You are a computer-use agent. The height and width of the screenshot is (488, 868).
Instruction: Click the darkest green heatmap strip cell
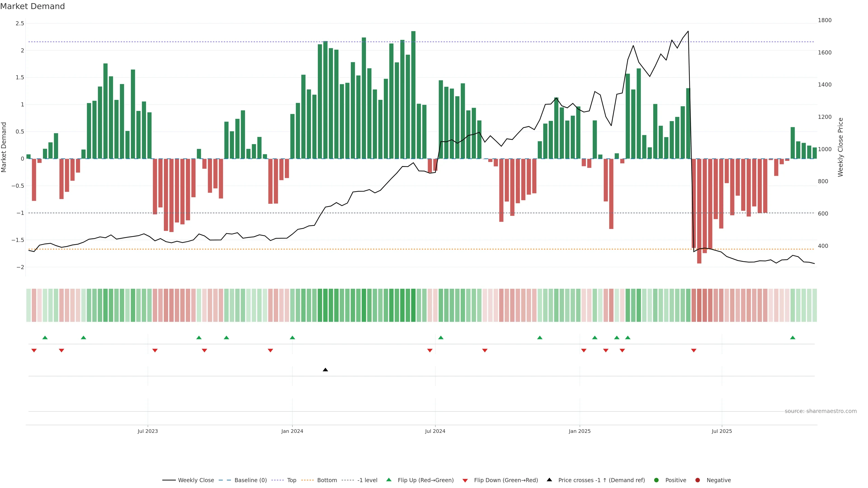[x=413, y=305]
